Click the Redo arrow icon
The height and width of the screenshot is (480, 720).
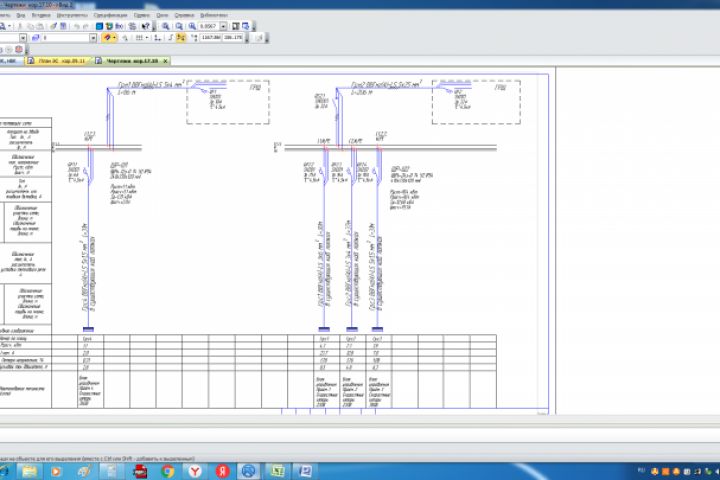pos(86,26)
